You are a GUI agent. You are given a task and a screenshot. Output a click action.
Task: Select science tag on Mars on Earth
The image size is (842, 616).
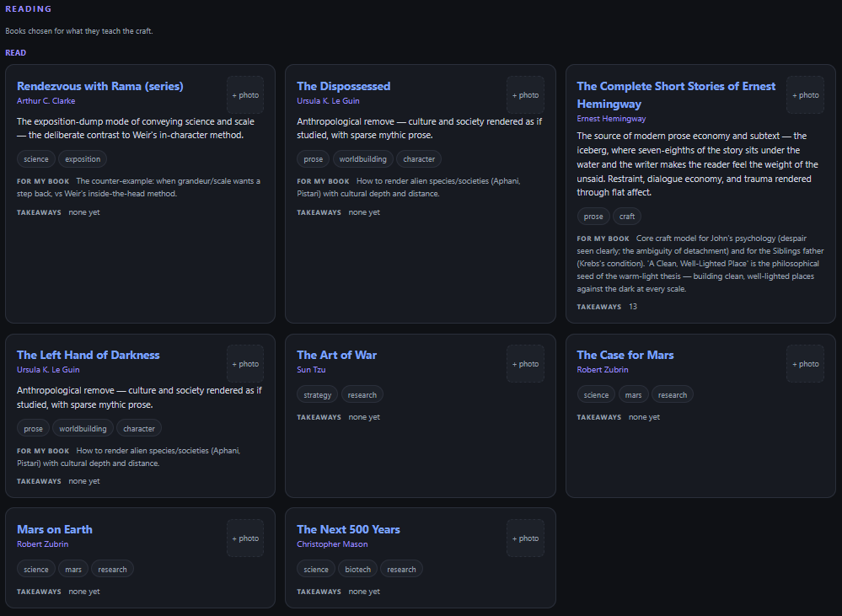[36, 570]
